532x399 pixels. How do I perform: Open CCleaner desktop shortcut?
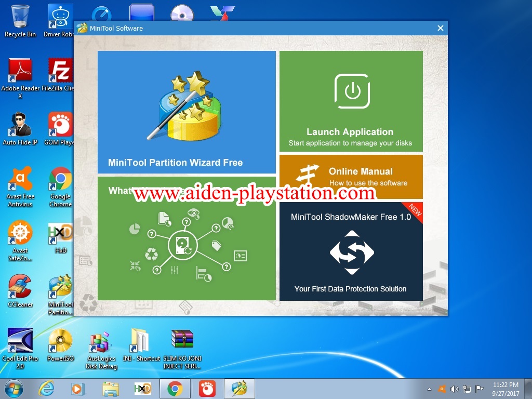click(x=20, y=291)
